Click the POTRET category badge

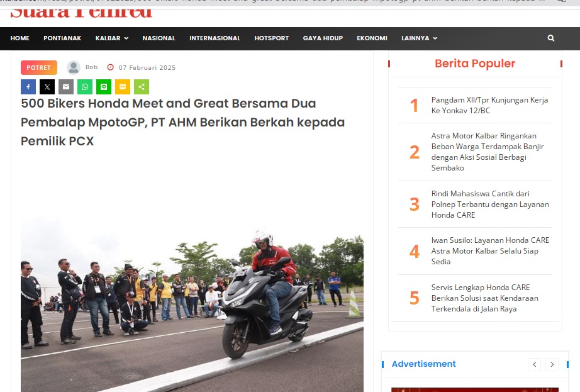click(x=39, y=68)
